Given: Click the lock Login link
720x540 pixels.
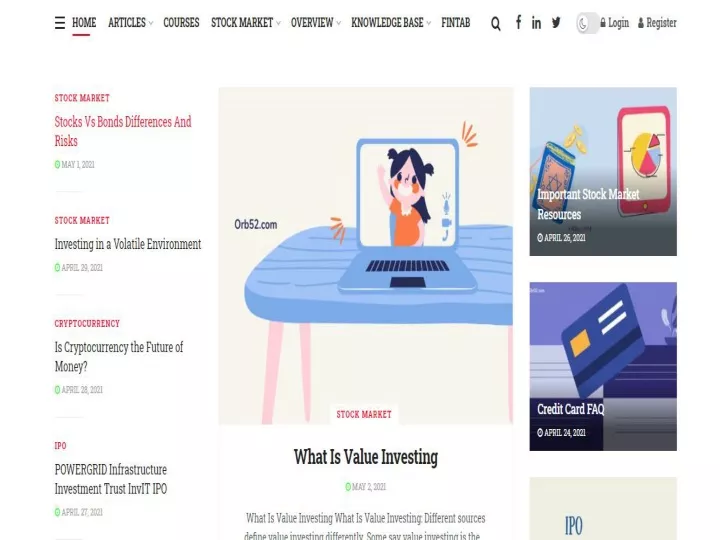Looking at the screenshot, I should tap(614, 22).
